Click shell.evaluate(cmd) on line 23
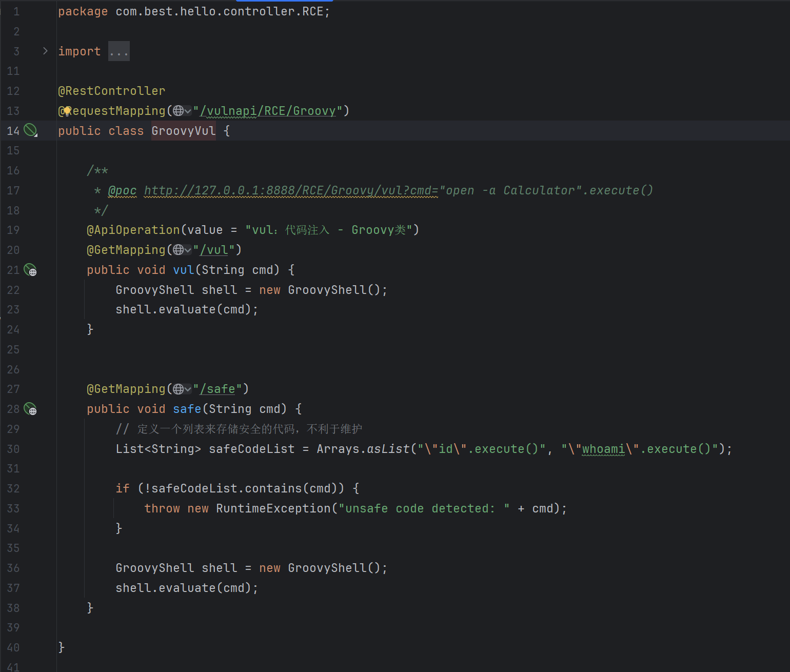790x672 pixels. (183, 309)
